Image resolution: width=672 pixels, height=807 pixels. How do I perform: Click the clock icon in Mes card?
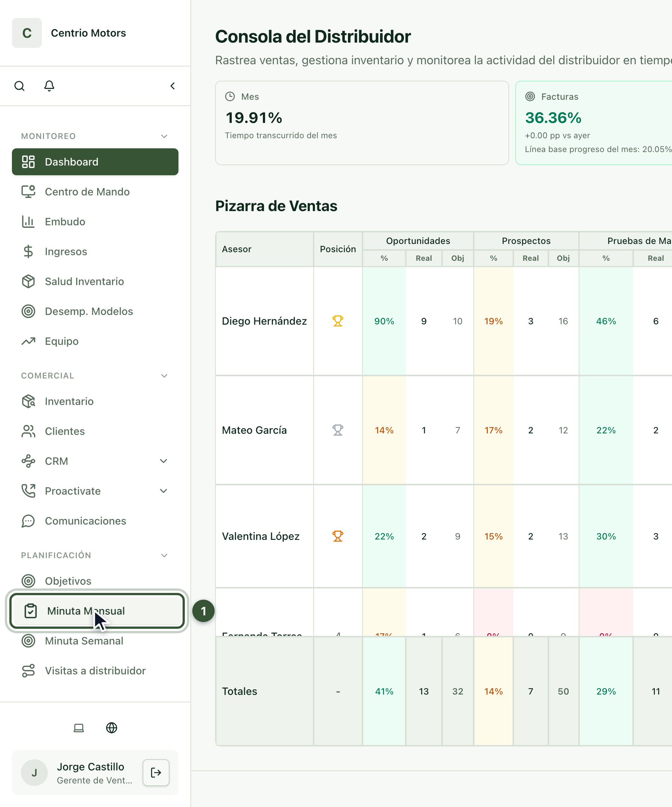coord(230,96)
